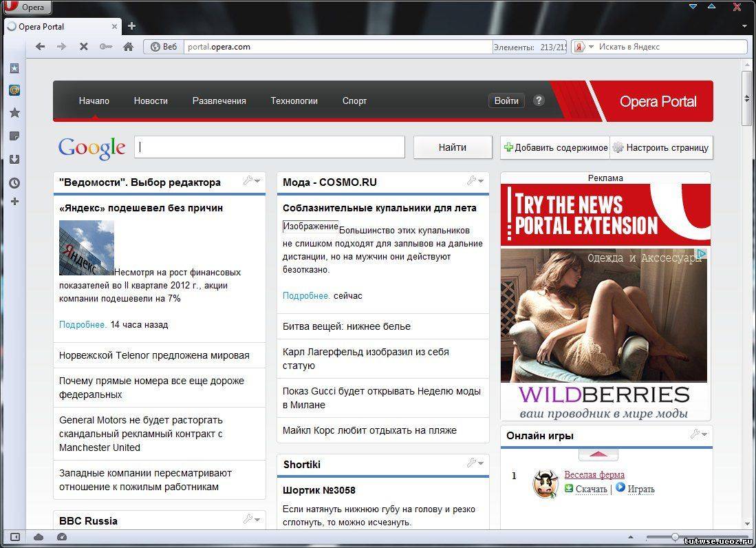Open the Yandex search engine dropdown
Image resolution: width=756 pixels, height=548 pixels.
[583, 47]
